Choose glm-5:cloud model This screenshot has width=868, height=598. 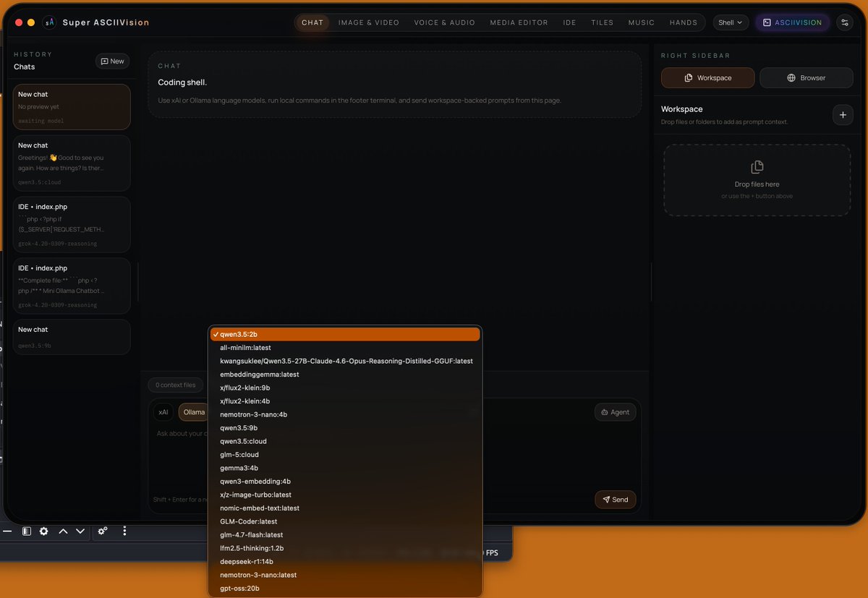click(x=345, y=455)
